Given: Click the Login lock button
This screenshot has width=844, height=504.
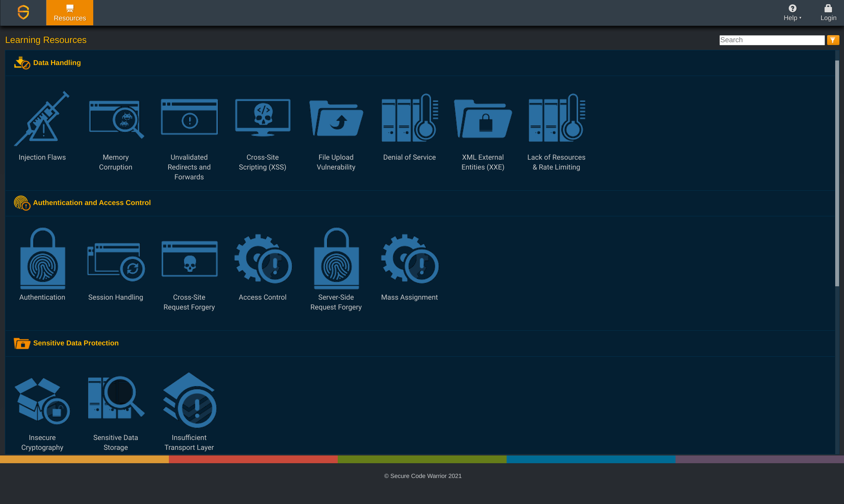Looking at the screenshot, I should (x=828, y=13).
